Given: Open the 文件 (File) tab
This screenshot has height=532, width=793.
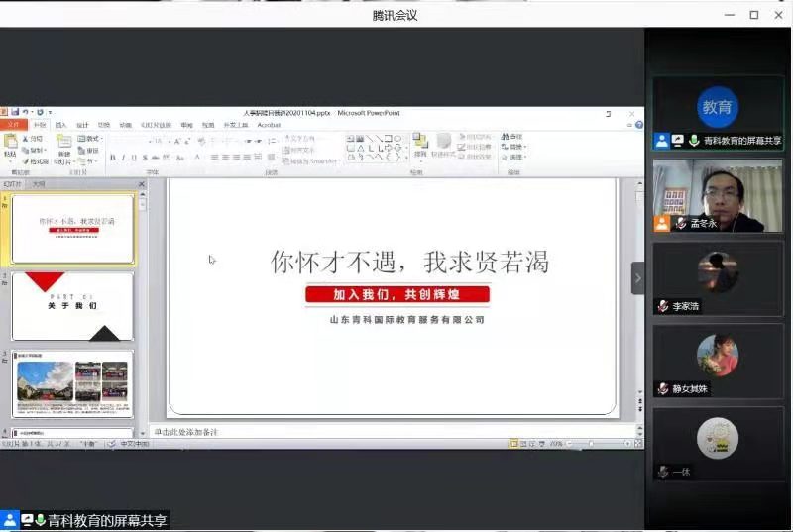Looking at the screenshot, I should tap(12, 125).
